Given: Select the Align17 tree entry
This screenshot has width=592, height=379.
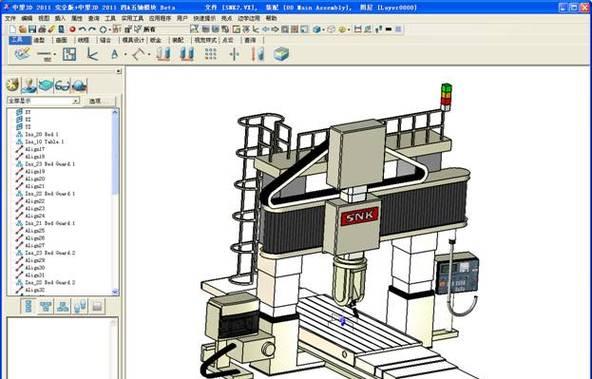Looking at the screenshot, I should (35, 149).
